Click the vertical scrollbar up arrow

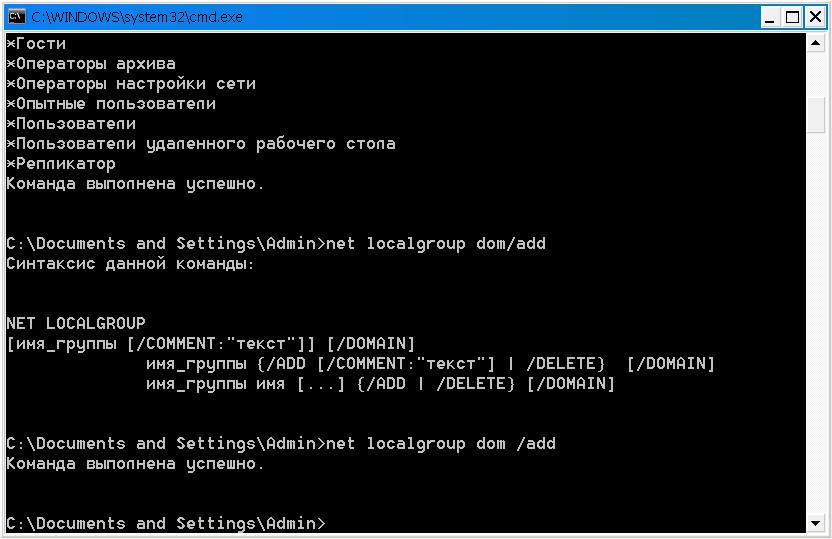(x=816, y=42)
